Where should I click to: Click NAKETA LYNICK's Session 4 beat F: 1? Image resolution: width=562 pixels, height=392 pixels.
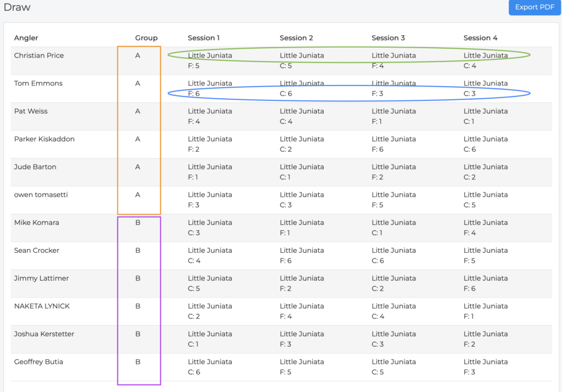469,316
